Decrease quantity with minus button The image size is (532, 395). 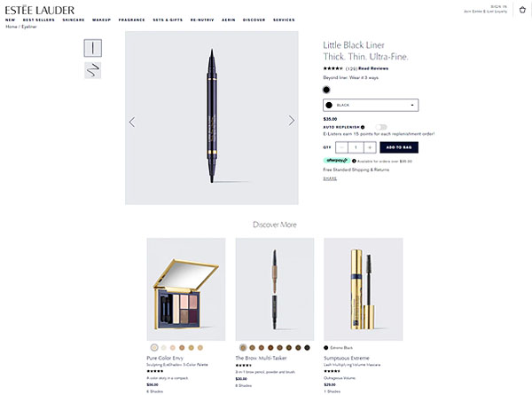click(341, 147)
